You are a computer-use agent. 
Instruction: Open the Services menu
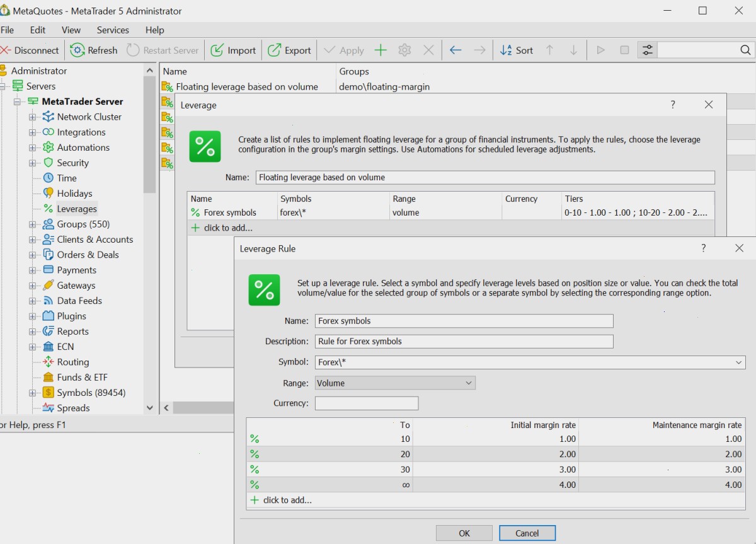[x=113, y=30]
